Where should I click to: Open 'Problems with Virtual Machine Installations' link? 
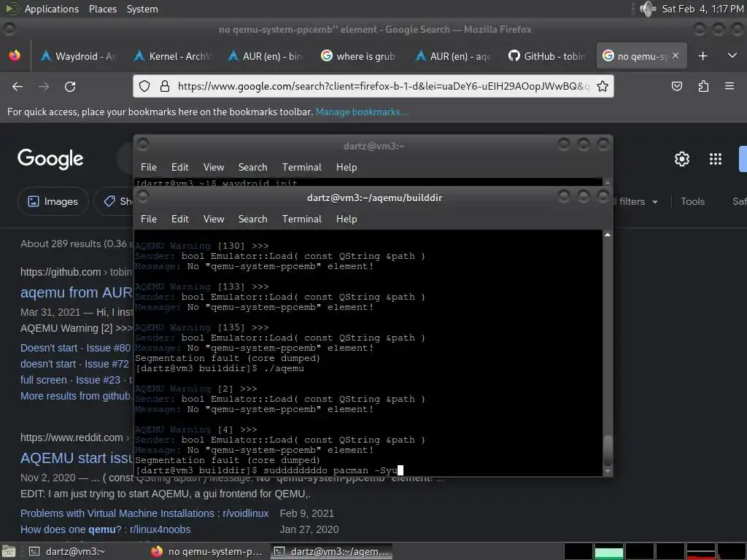click(144, 513)
